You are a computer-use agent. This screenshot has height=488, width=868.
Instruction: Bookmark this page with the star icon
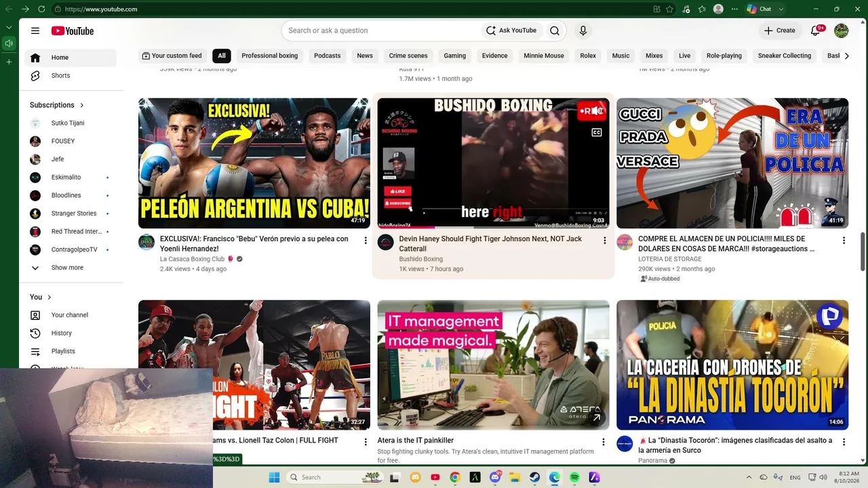click(x=669, y=9)
